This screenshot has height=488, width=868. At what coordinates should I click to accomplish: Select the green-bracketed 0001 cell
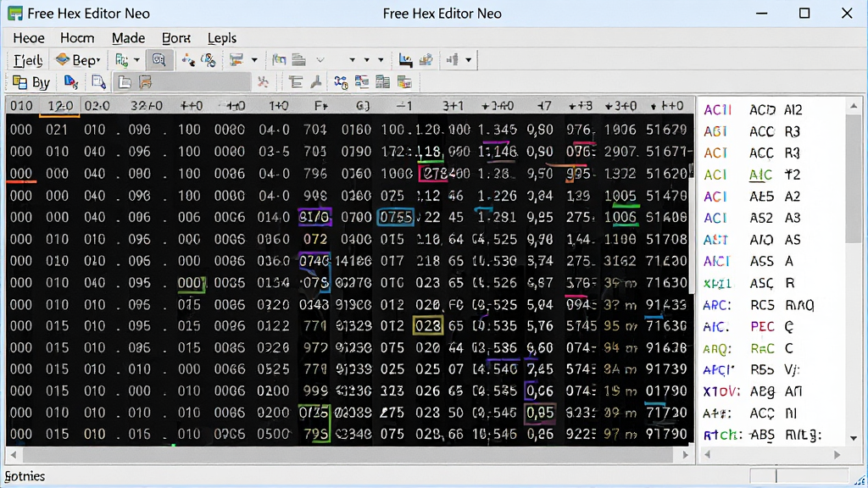[x=192, y=283]
